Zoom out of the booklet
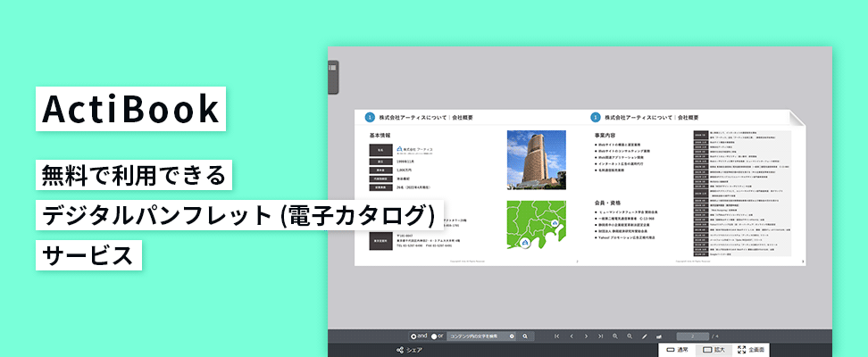The height and width of the screenshot is (357, 868). click(630, 336)
